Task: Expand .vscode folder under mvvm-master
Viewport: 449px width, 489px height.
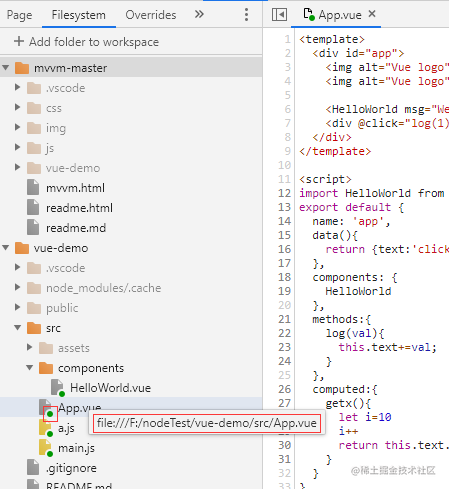Action: [17, 87]
